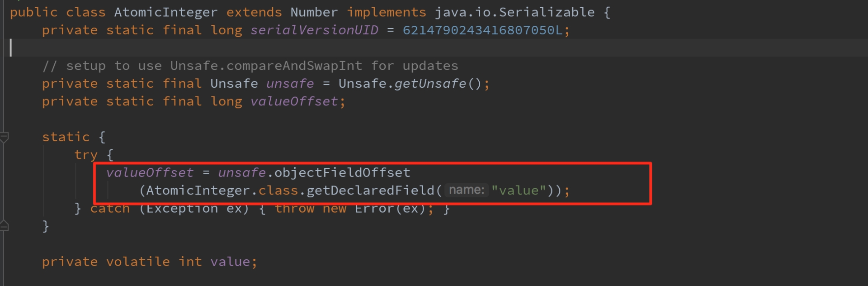Image resolution: width=868 pixels, height=286 pixels.
Task: Click the getDeclaredField method call
Action: 370,191
